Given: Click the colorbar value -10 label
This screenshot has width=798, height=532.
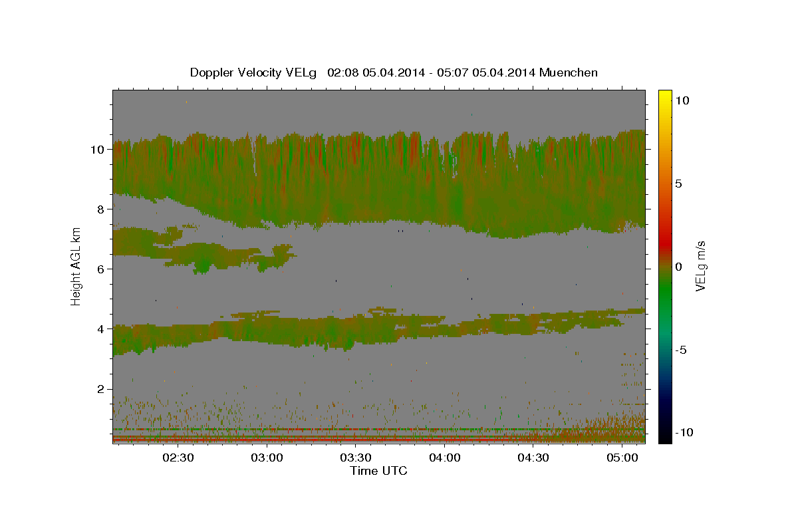Looking at the screenshot, I should click(x=685, y=433).
